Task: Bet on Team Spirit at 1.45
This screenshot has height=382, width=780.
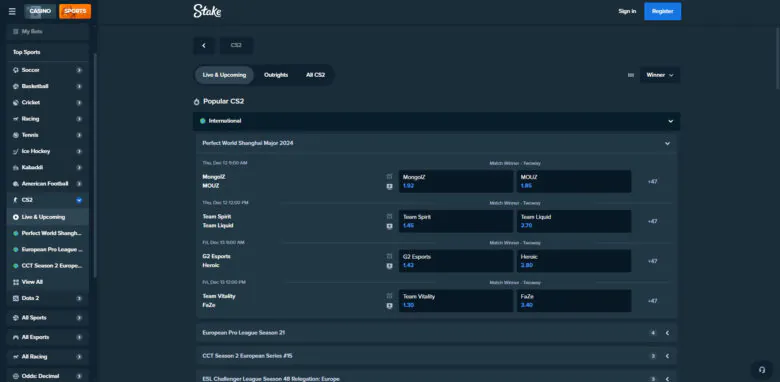Action: pyautogui.click(x=456, y=221)
